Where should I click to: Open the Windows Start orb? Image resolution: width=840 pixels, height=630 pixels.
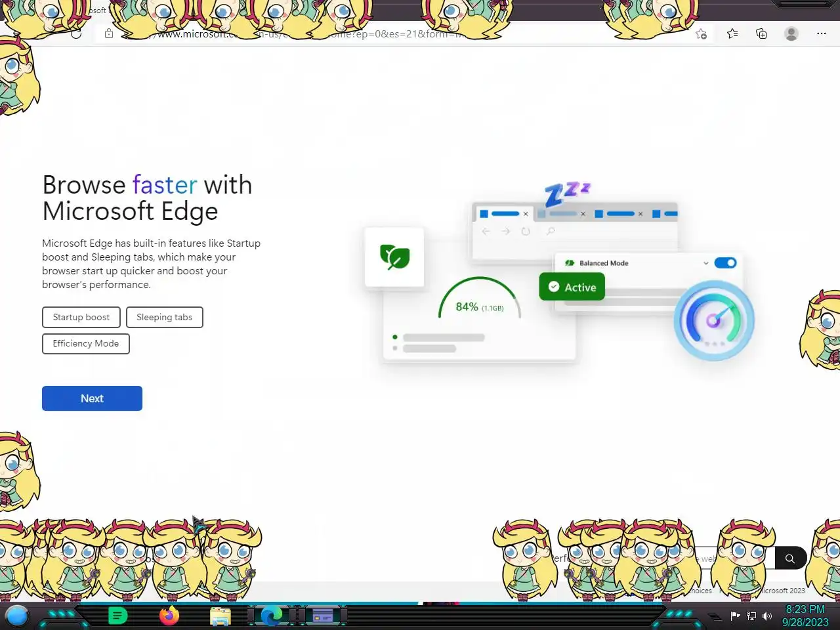(17, 616)
